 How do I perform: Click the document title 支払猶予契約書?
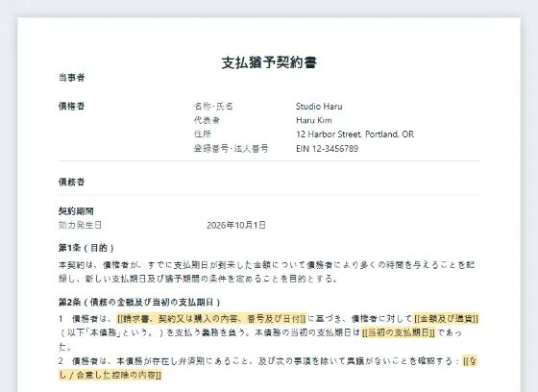(269, 62)
